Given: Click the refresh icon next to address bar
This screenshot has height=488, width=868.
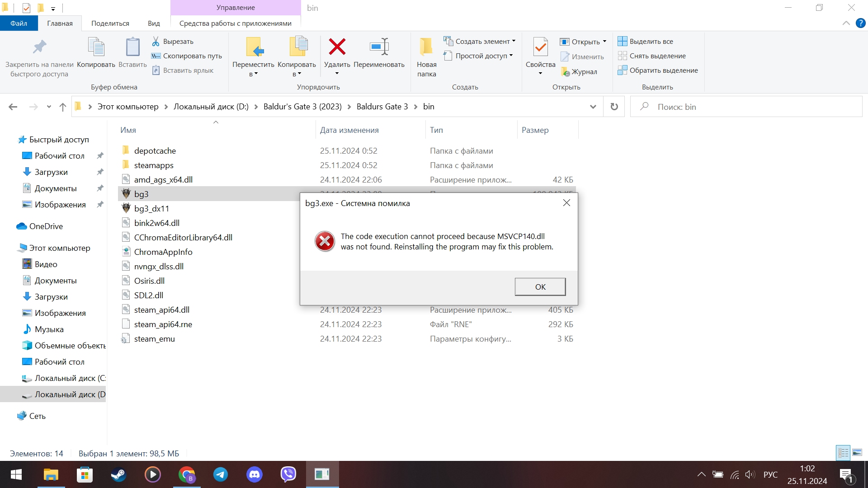Looking at the screenshot, I should pos(614,107).
